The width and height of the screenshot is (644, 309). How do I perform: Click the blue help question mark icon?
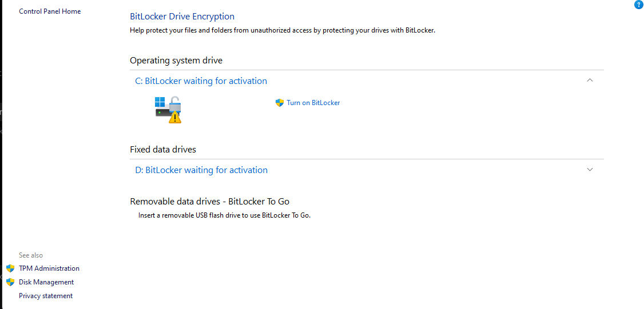pyautogui.click(x=638, y=5)
